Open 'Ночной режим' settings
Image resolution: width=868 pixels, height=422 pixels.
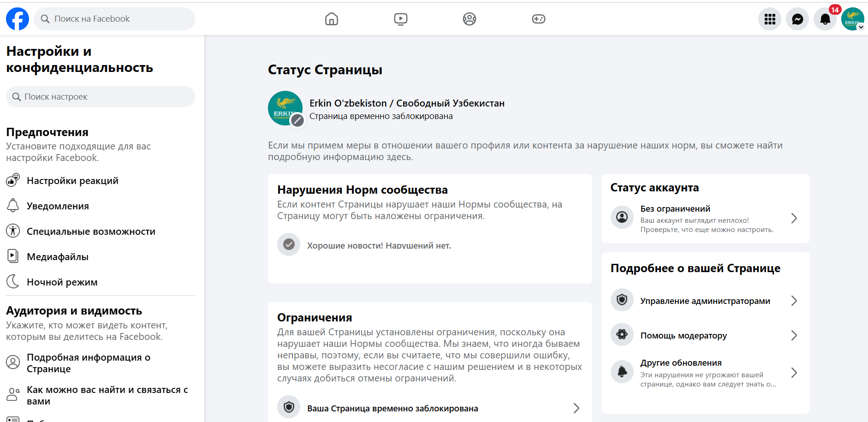62,282
